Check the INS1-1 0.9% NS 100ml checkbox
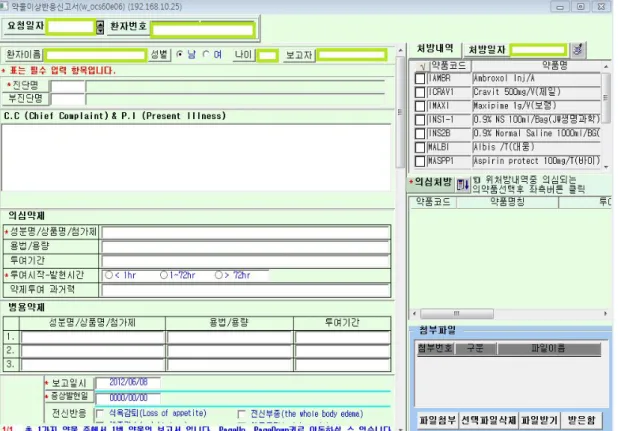Image resolution: width=618 pixels, height=431 pixels. tap(420, 120)
